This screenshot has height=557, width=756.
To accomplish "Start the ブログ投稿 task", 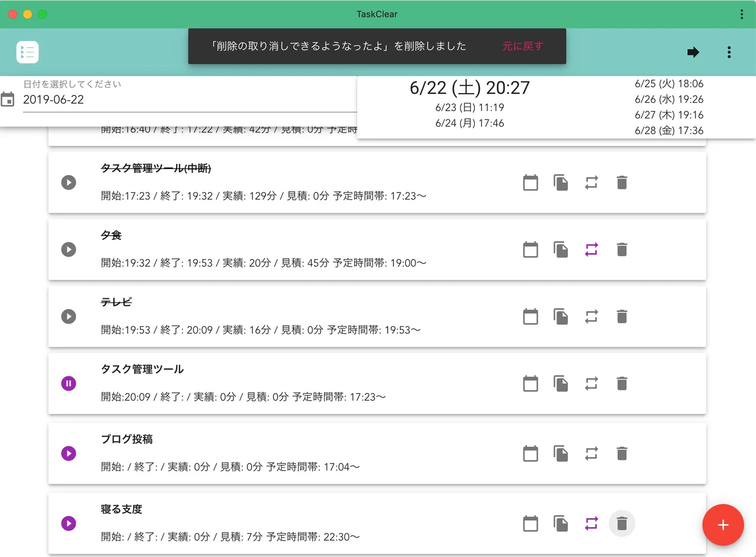I will [69, 453].
